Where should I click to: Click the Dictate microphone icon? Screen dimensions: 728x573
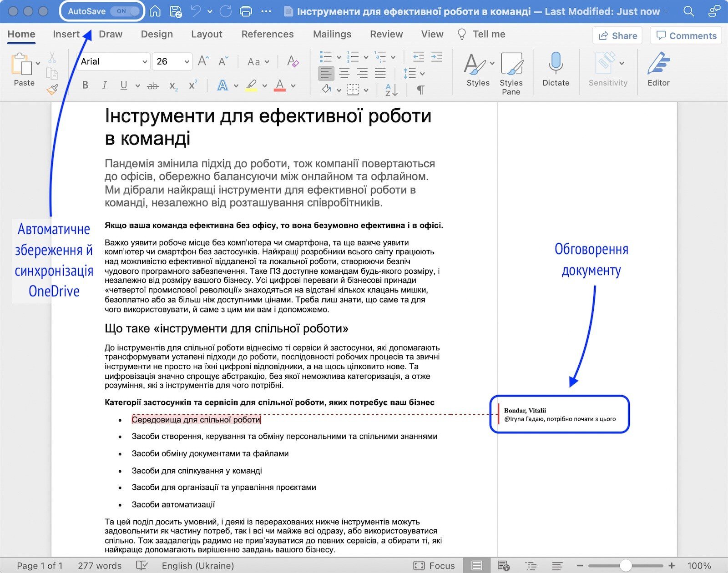click(x=556, y=63)
